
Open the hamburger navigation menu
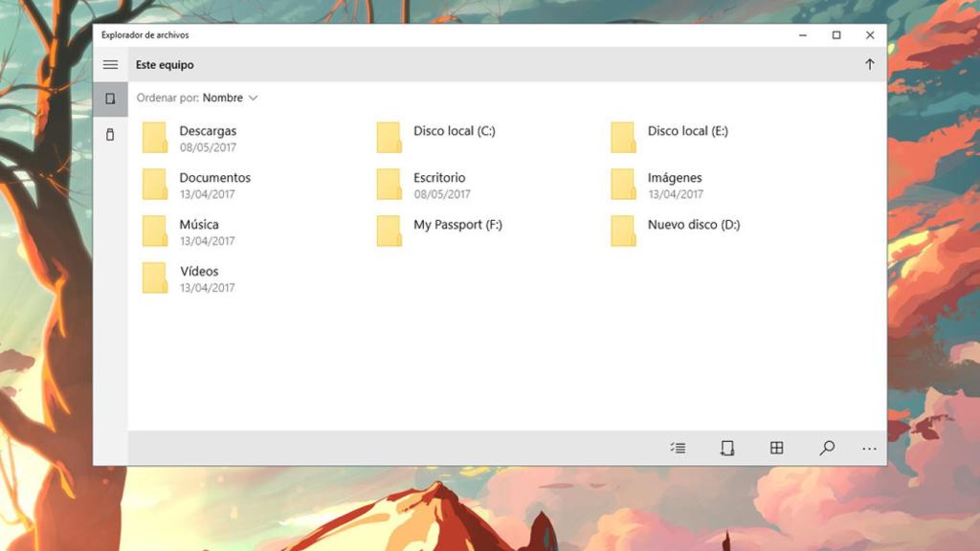(110, 64)
